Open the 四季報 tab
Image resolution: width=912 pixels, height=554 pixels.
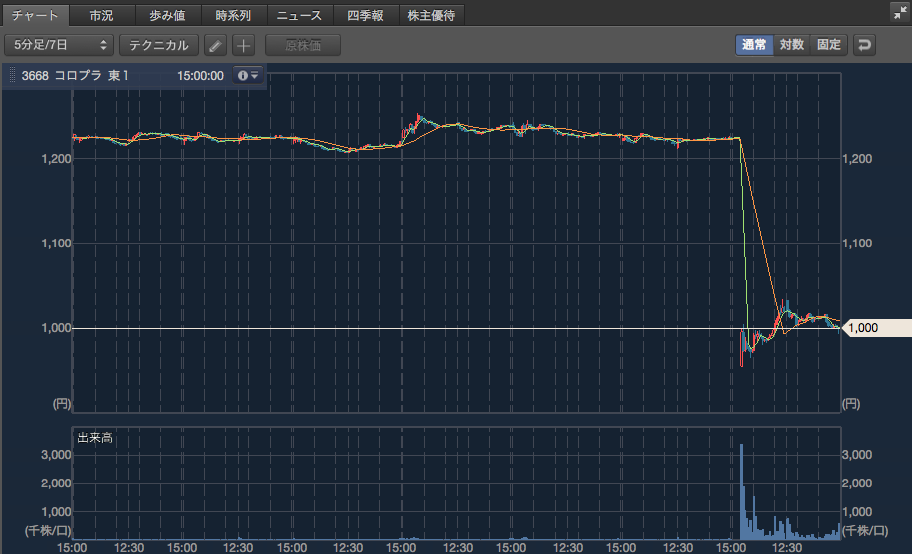tap(366, 15)
